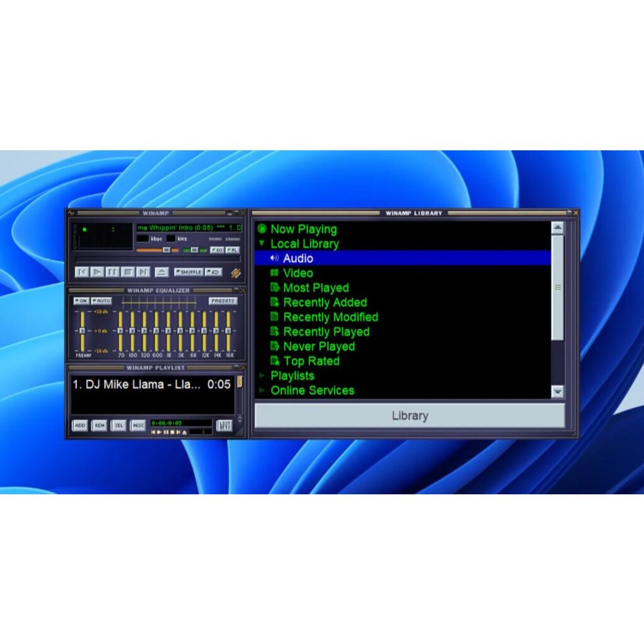Toggle Repeat mode button

[214, 272]
